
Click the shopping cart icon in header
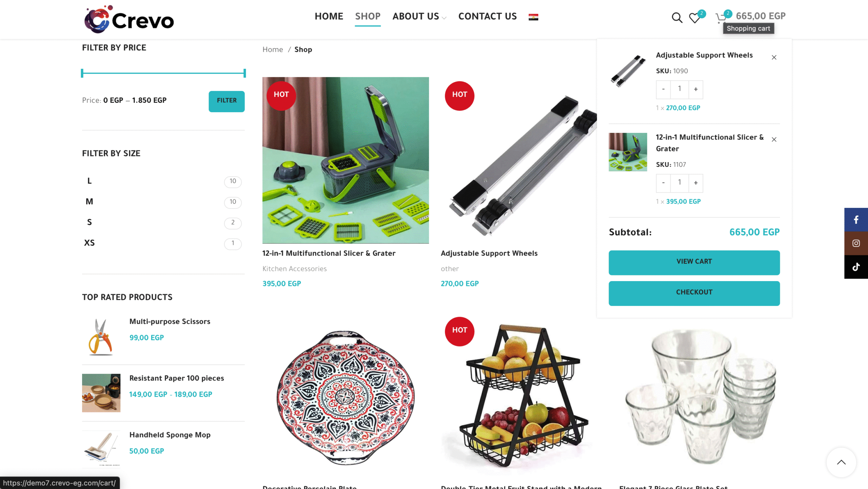(721, 18)
